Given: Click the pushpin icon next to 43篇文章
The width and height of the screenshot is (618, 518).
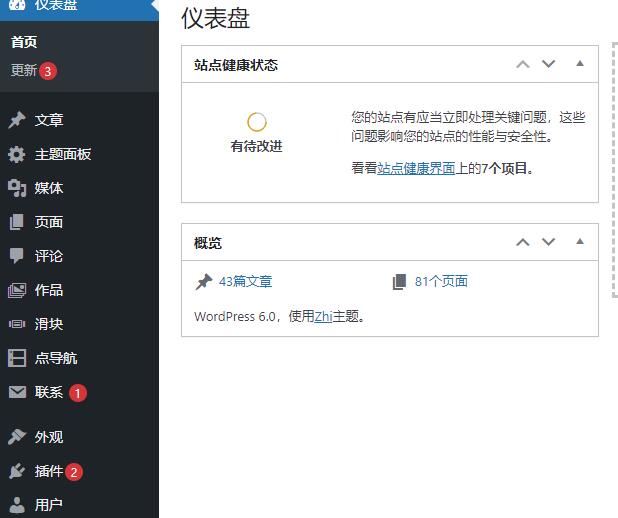Looking at the screenshot, I should pyautogui.click(x=204, y=282).
